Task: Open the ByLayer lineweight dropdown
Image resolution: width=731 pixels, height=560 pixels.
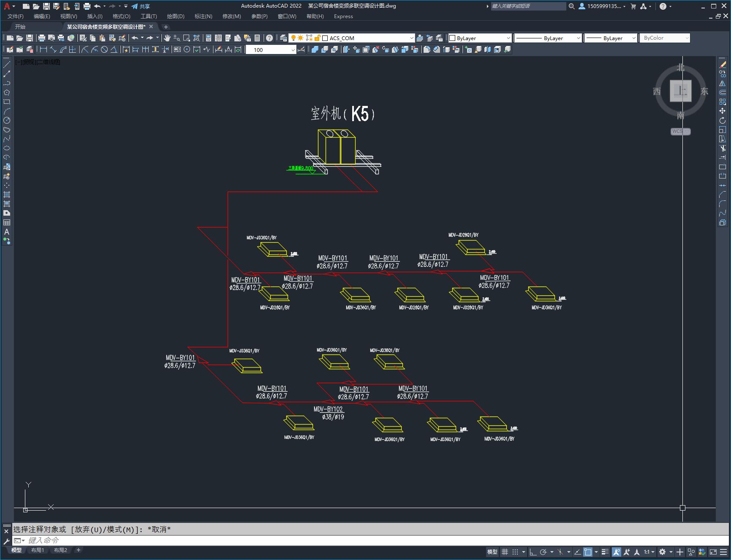Action: (x=633, y=38)
